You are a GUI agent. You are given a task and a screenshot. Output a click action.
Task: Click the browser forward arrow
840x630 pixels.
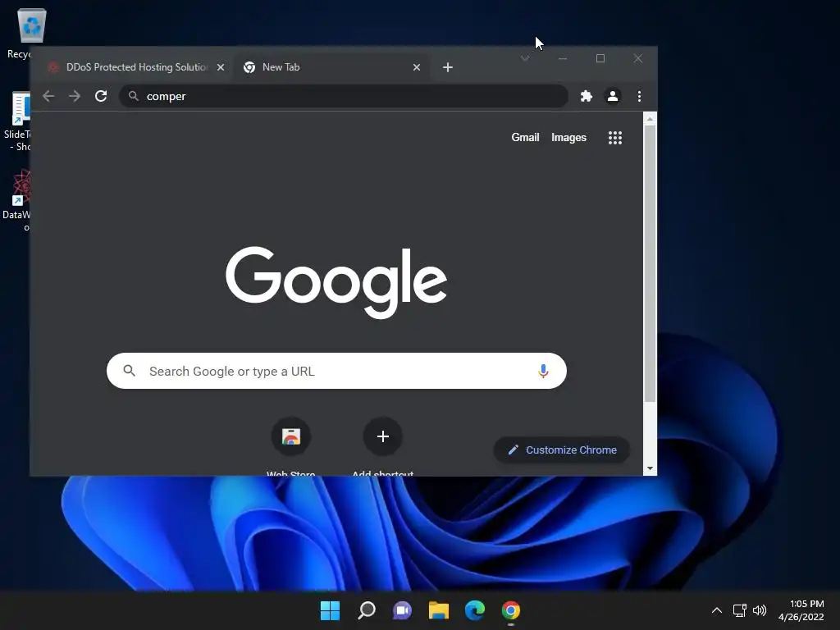pyautogui.click(x=75, y=97)
